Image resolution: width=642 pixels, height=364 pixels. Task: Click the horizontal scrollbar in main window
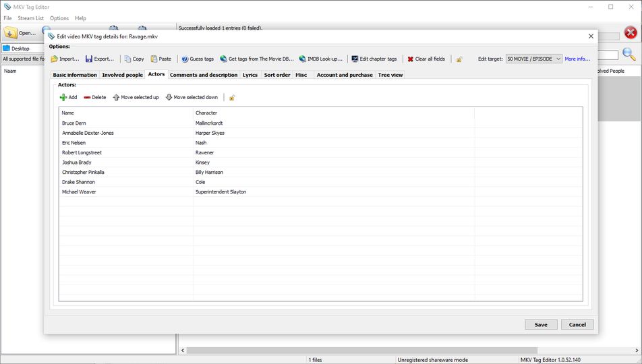362,351
